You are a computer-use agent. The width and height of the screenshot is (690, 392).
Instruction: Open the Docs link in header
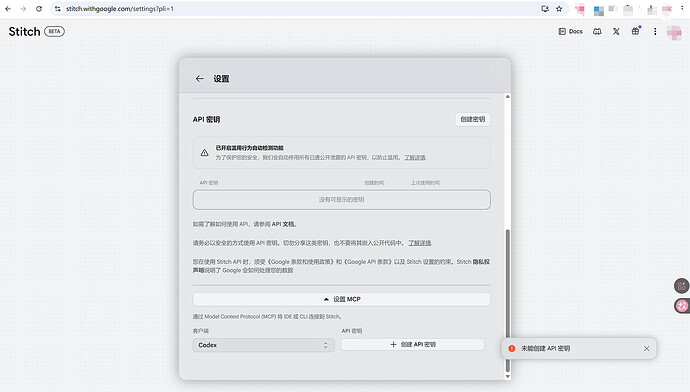tap(570, 31)
